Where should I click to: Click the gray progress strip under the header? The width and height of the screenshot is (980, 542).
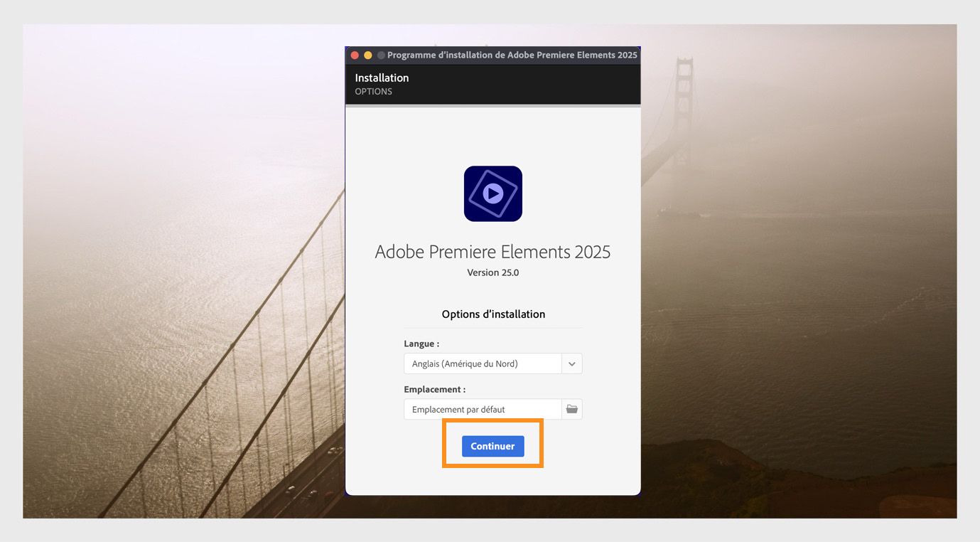pos(493,106)
